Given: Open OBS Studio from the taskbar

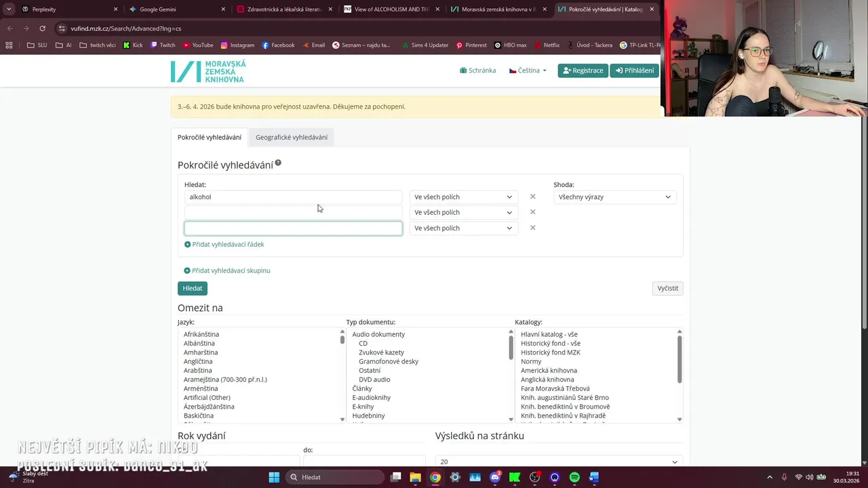Looking at the screenshot, I should pyautogui.click(x=535, y=477).
